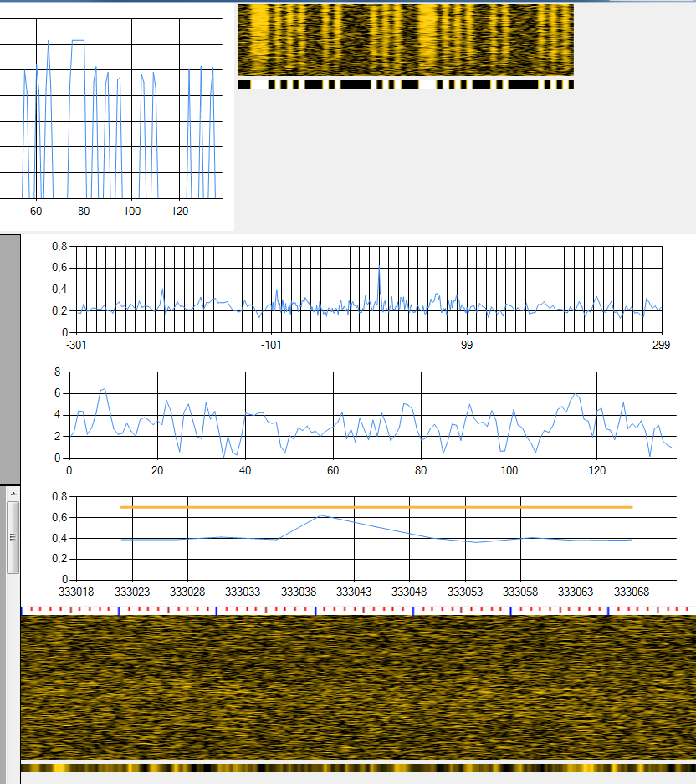
Task: Click the axis label 333053
Action: coord(465,592)
